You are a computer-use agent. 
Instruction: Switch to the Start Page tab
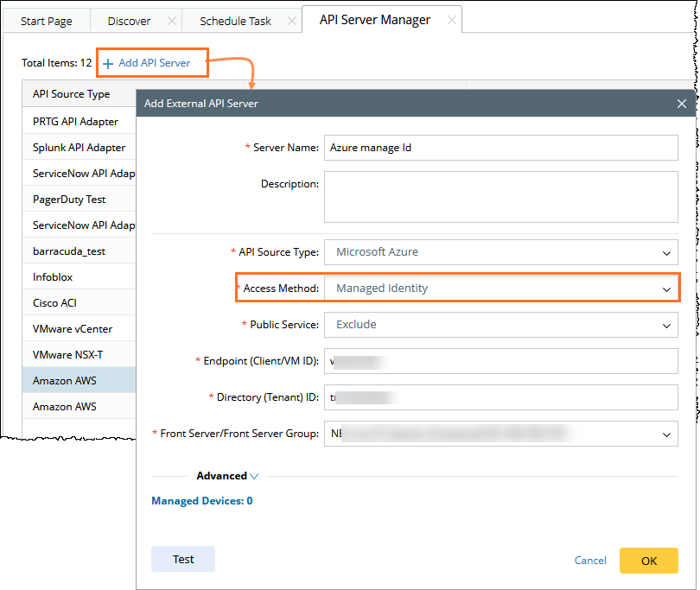click(x=47, y=21)
